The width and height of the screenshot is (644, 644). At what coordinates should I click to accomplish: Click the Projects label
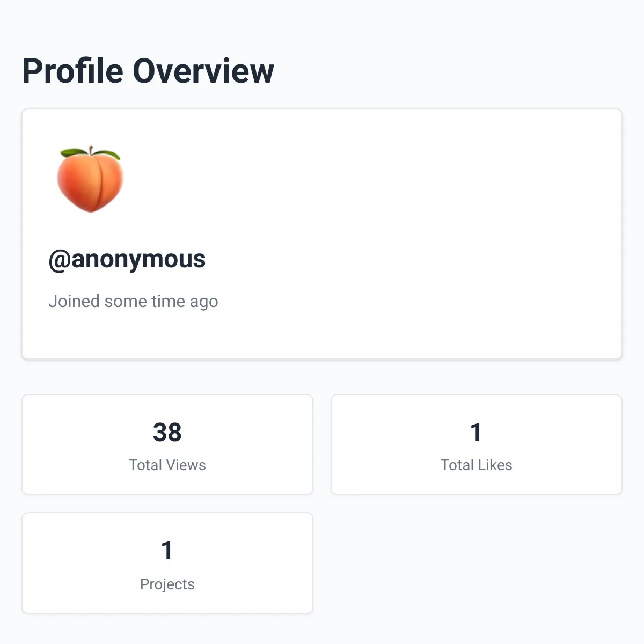(x=167, y=584)
